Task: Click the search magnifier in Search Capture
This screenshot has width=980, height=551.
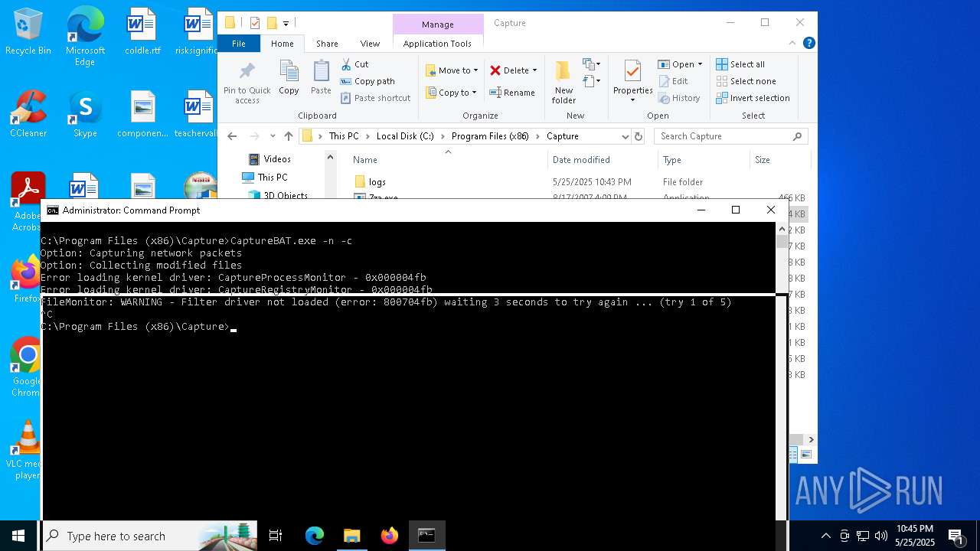Action: [797, 136]
